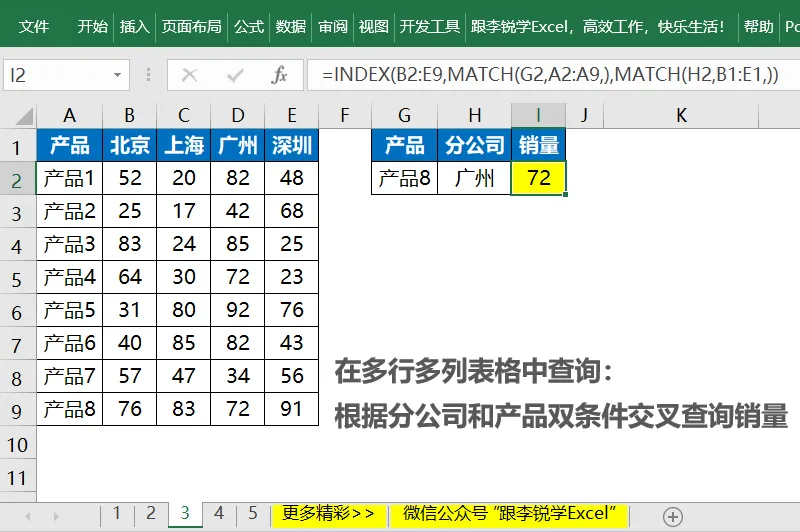
Task: Click the 北京 header cell
Action: tap(130, 145)
